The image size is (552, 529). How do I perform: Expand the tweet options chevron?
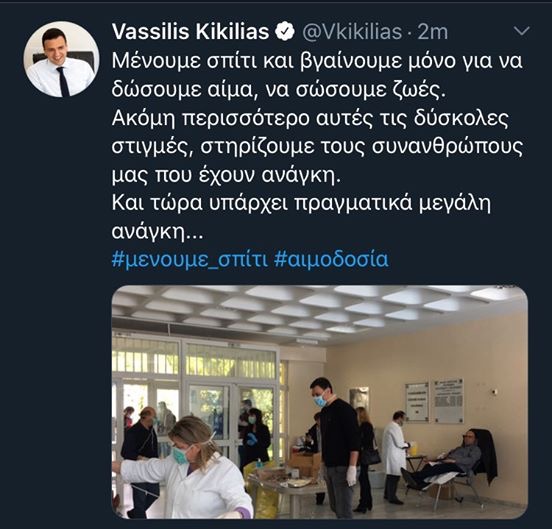(522, 31)
